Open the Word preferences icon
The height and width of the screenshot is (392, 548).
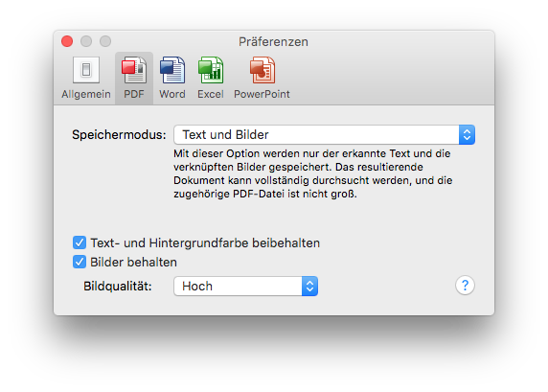pyautogui.click(x=172, y=70)
